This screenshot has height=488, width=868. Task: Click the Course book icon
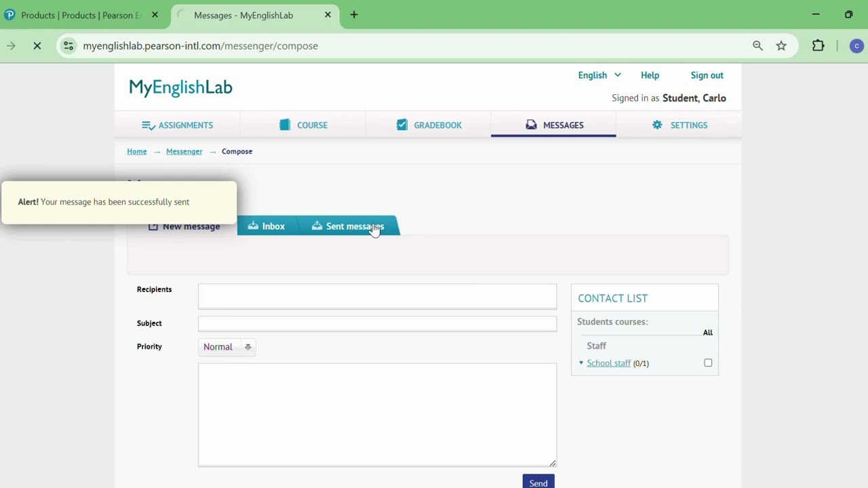(x=285, y=125)
